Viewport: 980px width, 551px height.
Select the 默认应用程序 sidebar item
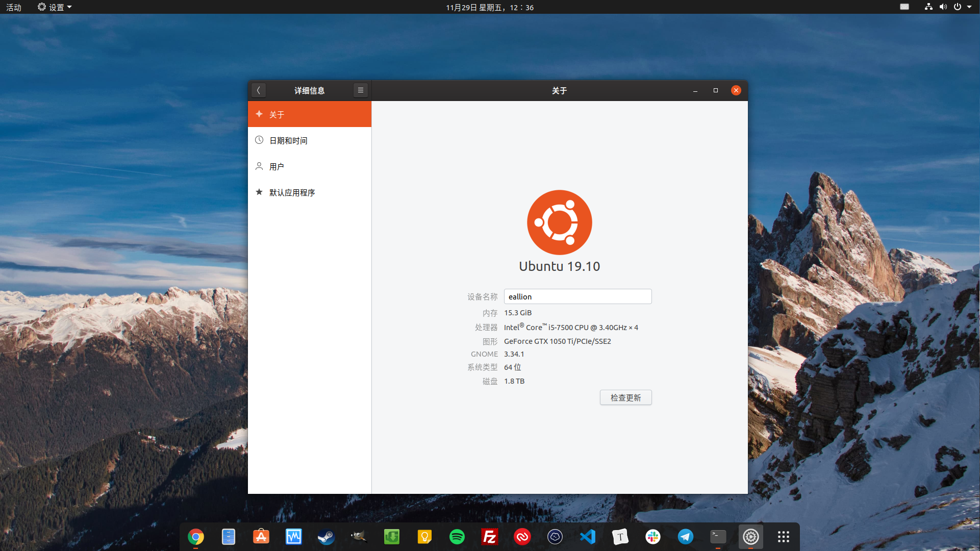pos(310,192)
